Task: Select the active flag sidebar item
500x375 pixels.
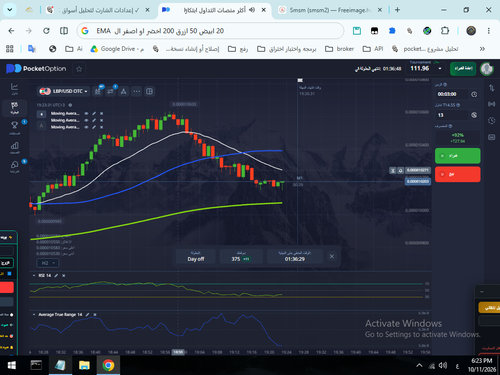Action: coord(14,108)
